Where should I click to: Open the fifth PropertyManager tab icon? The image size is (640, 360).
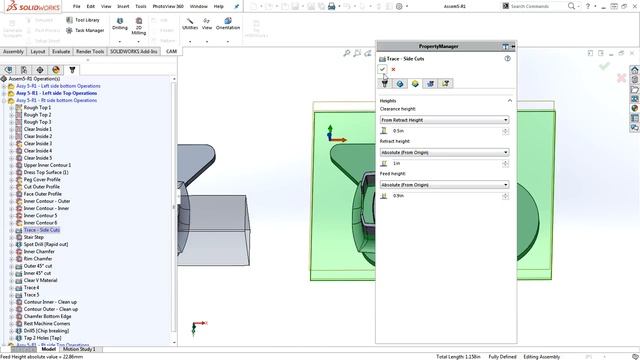[445, 84]
